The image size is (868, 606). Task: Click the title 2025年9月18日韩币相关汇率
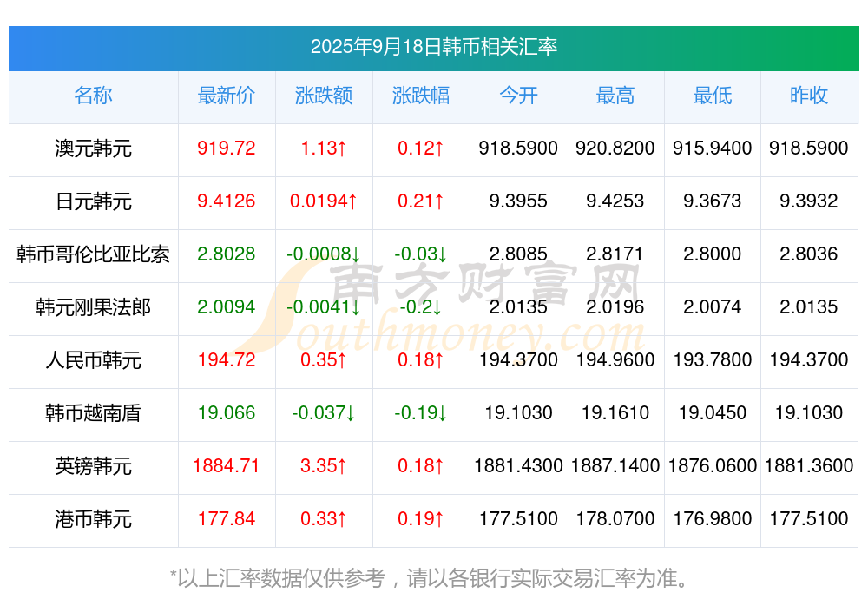pyautogui.click(x=433, y=47)
